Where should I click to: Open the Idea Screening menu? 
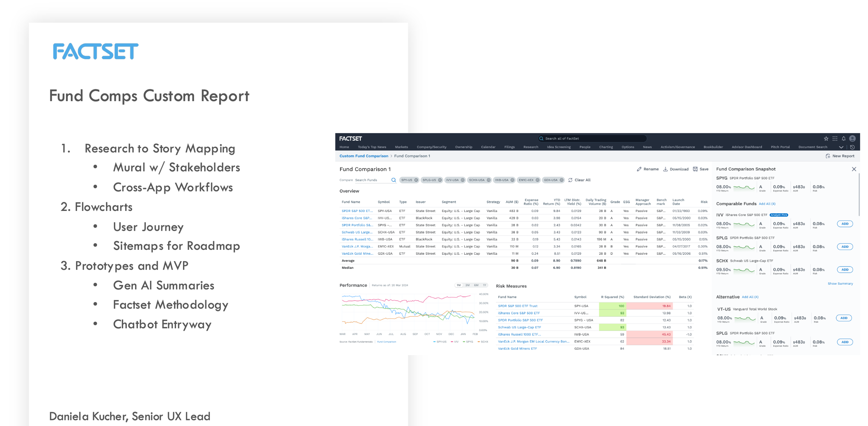(x=559, y=147)
